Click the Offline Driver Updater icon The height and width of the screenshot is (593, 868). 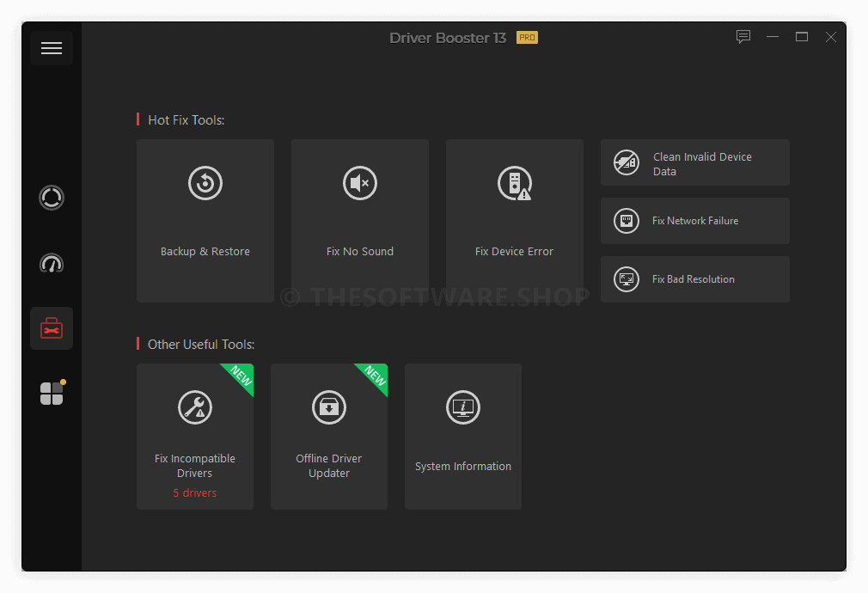[329, 407]
